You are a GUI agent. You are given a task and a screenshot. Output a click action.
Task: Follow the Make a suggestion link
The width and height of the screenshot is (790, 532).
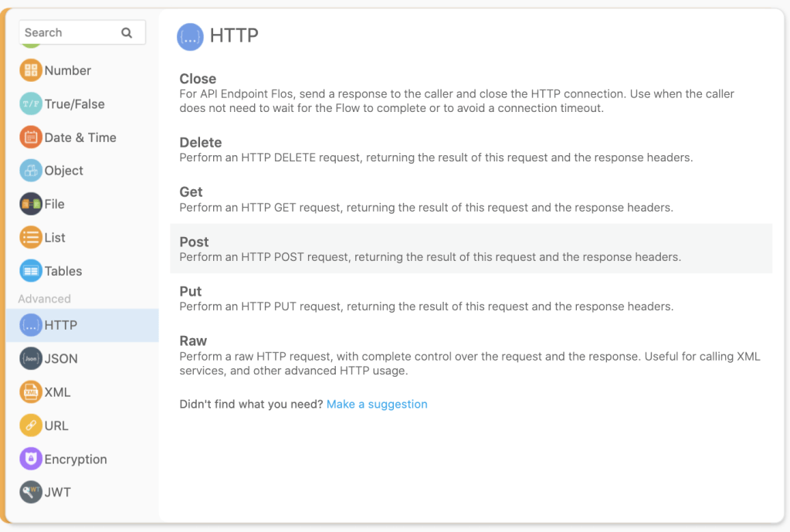point(377,404)
